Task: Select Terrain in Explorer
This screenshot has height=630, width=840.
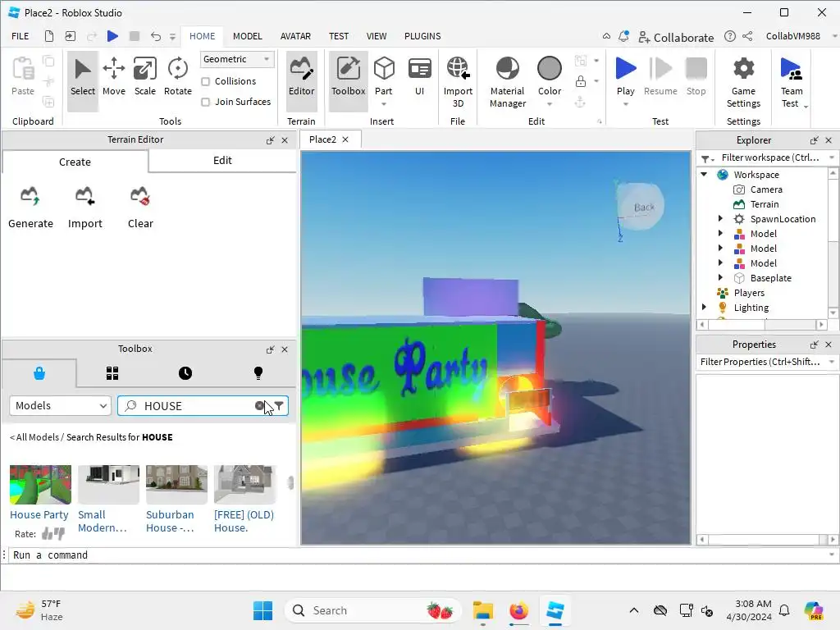Action: click(x=765, y=204)
